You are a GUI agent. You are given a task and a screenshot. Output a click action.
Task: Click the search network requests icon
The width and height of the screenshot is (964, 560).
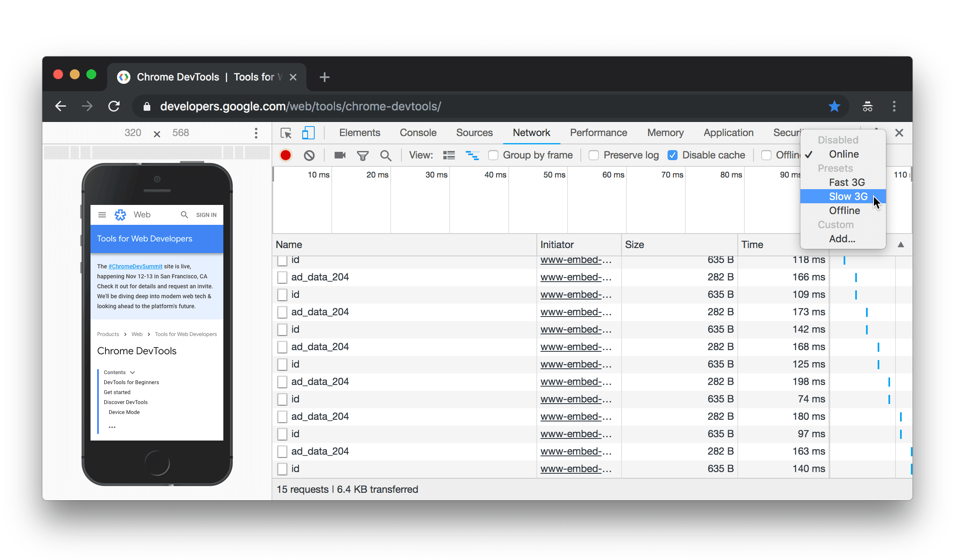click(x=386, y=155)
